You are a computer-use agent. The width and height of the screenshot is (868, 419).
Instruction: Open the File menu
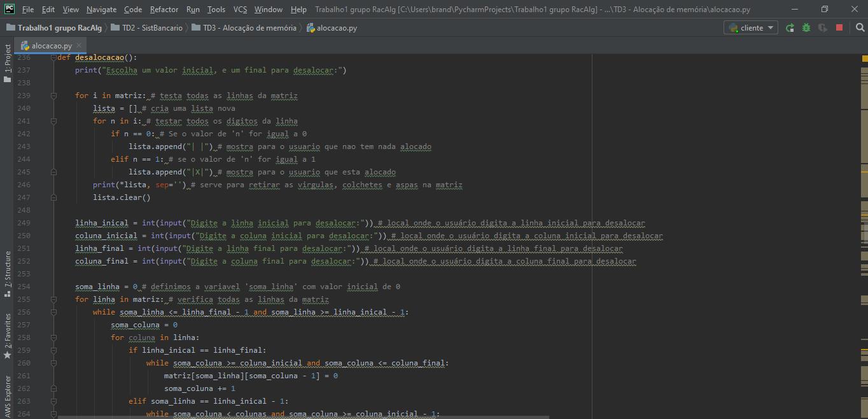pyautogui.click(x=28, y=10)
